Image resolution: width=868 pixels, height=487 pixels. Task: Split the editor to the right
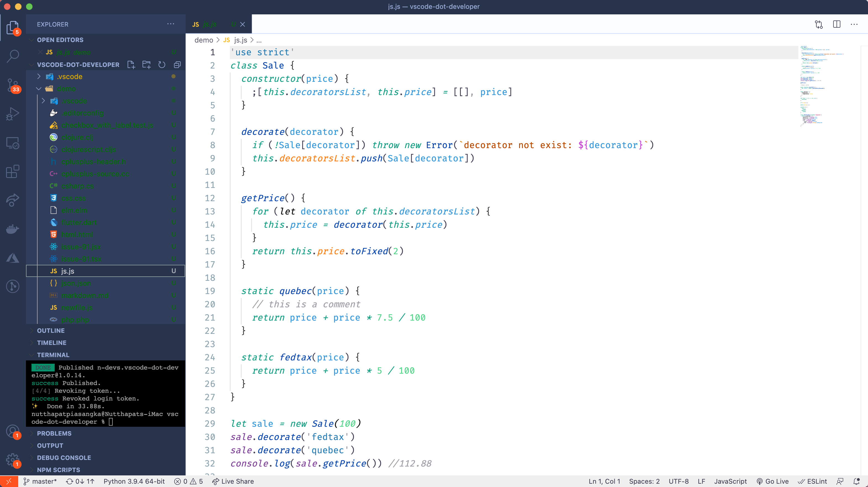point(836,24)
